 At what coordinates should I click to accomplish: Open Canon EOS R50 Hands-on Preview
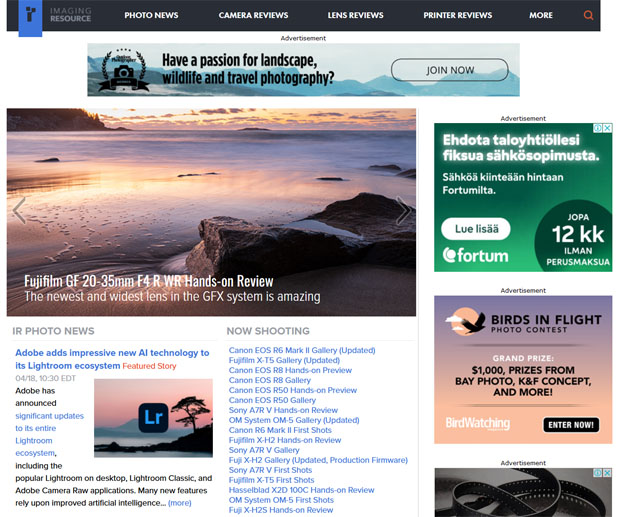293,390
